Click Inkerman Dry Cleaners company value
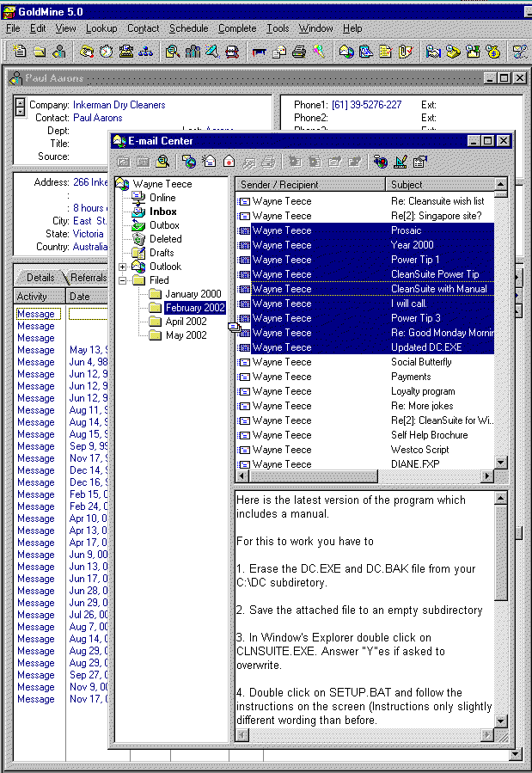Viewport: 532px width, 773px height. coord(119,105)
